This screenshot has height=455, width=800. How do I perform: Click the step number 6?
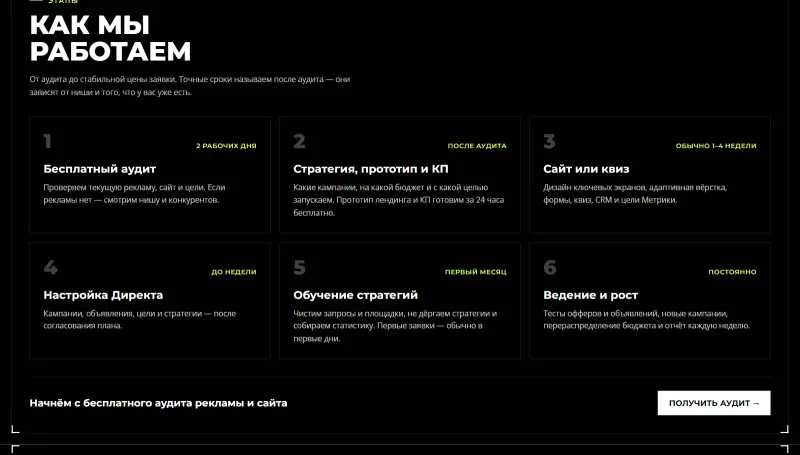tap(549, 267)
